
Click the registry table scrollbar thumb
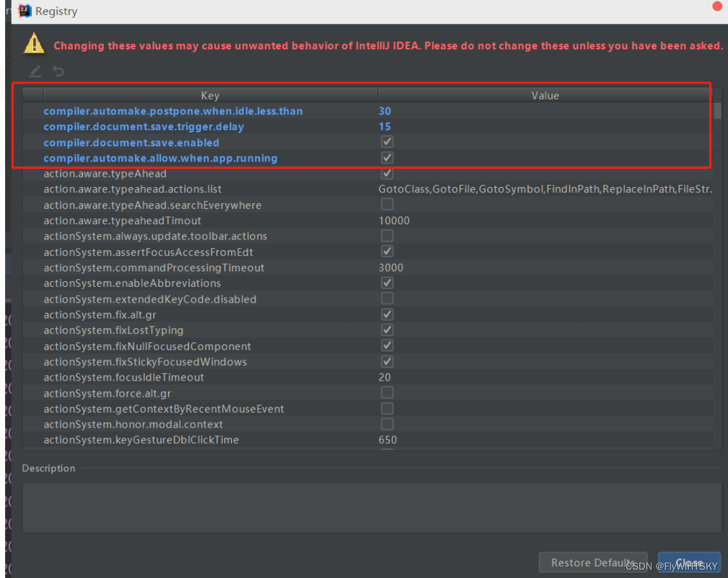pyautogui.click(x=718, y=110)
